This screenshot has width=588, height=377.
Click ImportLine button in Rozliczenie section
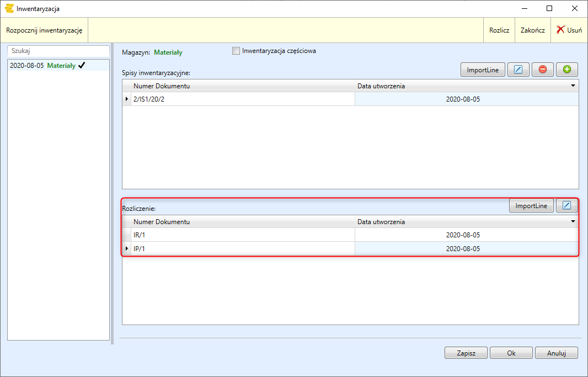pyautogui.click(x=531, y=206)
